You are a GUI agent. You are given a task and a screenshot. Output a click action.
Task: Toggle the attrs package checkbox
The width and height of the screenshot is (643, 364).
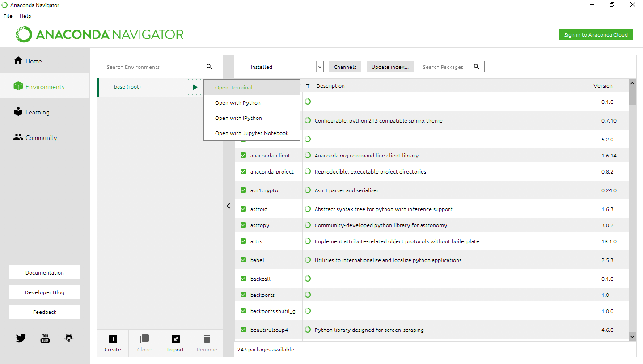click(243, 241)
